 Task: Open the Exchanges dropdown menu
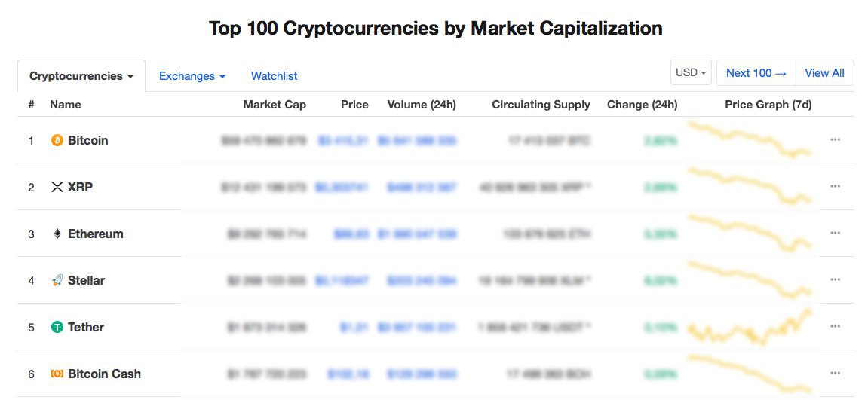[192, 76]
